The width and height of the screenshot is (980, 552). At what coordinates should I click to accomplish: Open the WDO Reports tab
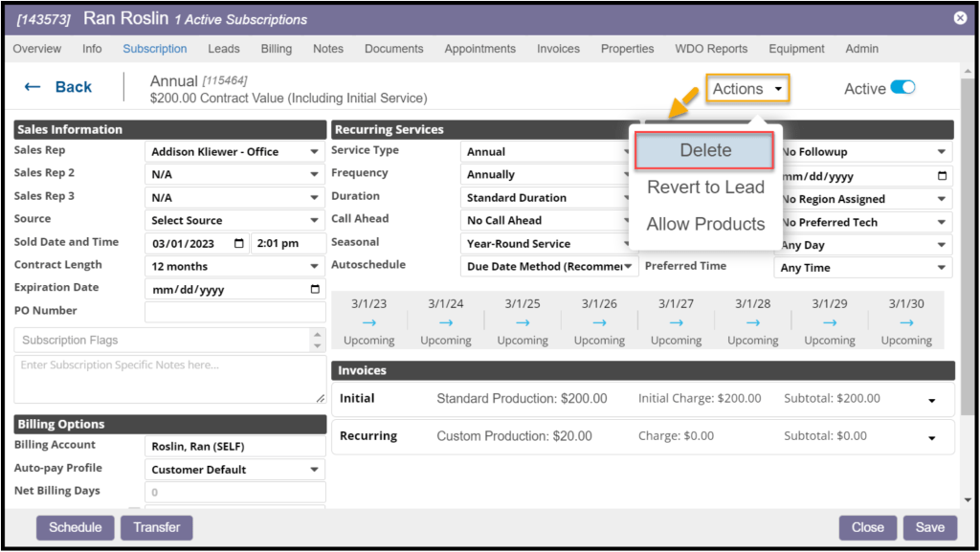point(711,49)
